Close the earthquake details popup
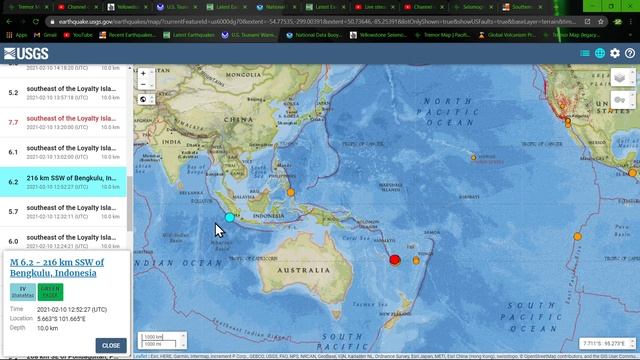Viewport: 640px width, 360px height. (x=111, y=345)
